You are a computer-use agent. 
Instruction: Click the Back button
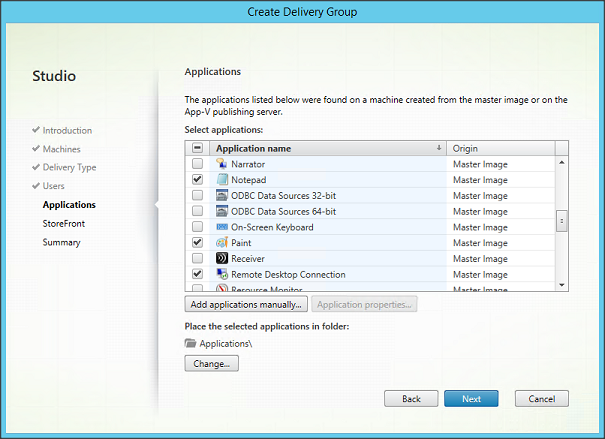click(x=411, y=398)
